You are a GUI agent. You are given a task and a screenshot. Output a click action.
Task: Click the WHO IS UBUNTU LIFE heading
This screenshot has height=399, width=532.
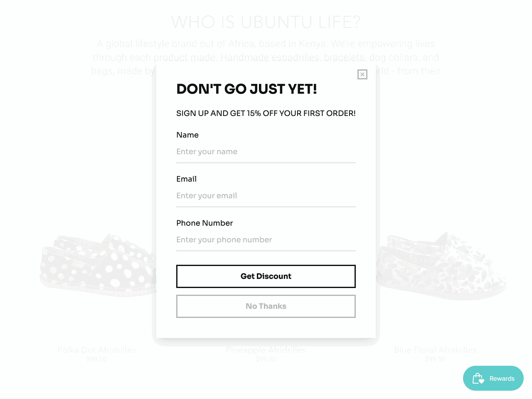[x=266, y=22]
